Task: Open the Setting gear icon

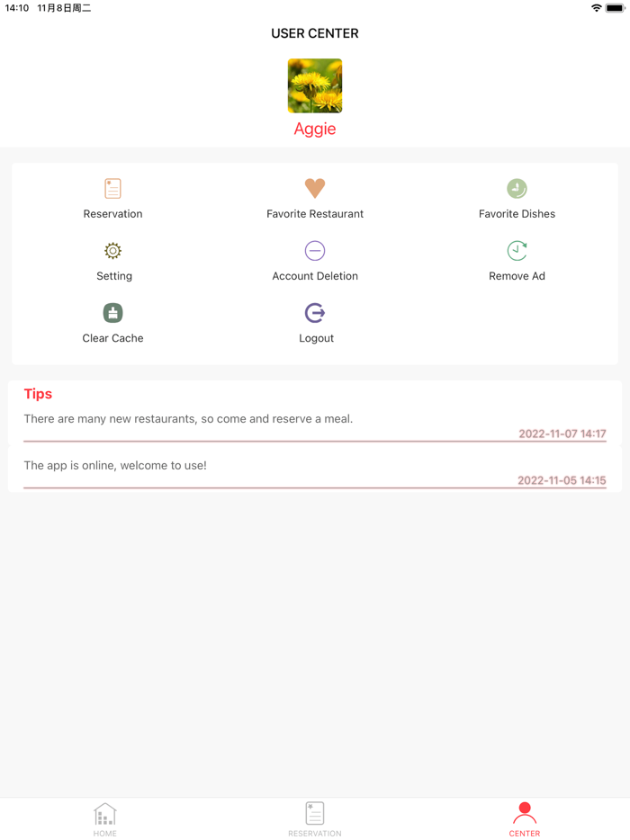Action: point(112,250)
